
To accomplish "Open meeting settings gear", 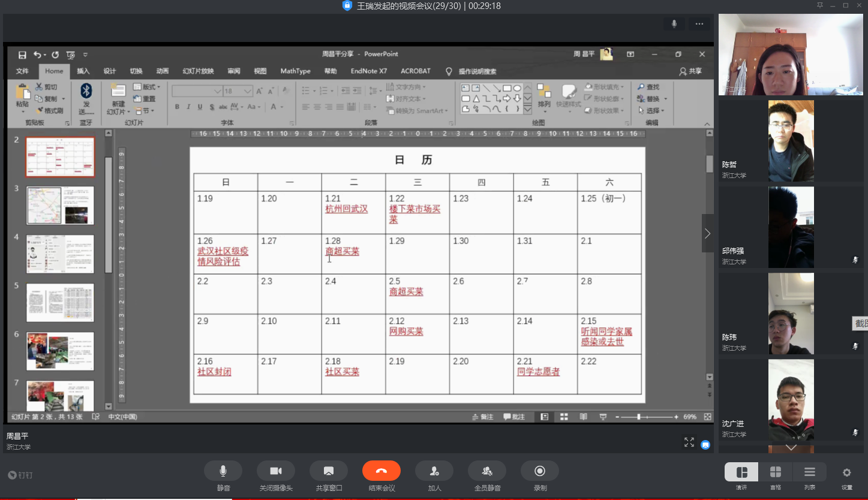I will pos(846,472).
